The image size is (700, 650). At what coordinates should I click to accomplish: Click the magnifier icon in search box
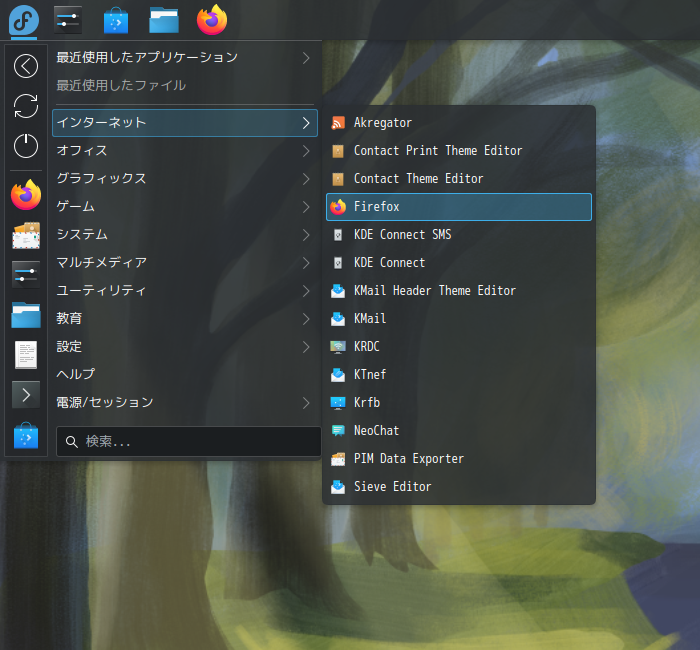point(71,442)
